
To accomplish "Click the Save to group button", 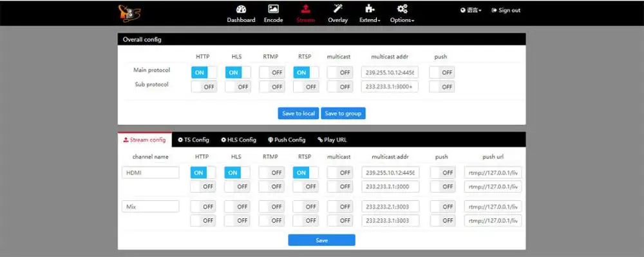I will tap(343, 113).
